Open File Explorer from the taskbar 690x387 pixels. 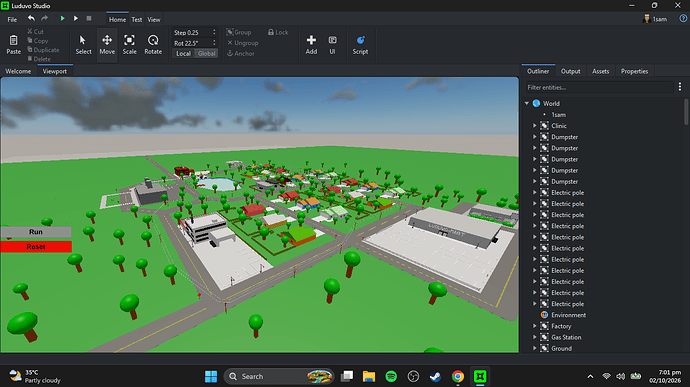point(369,376)
